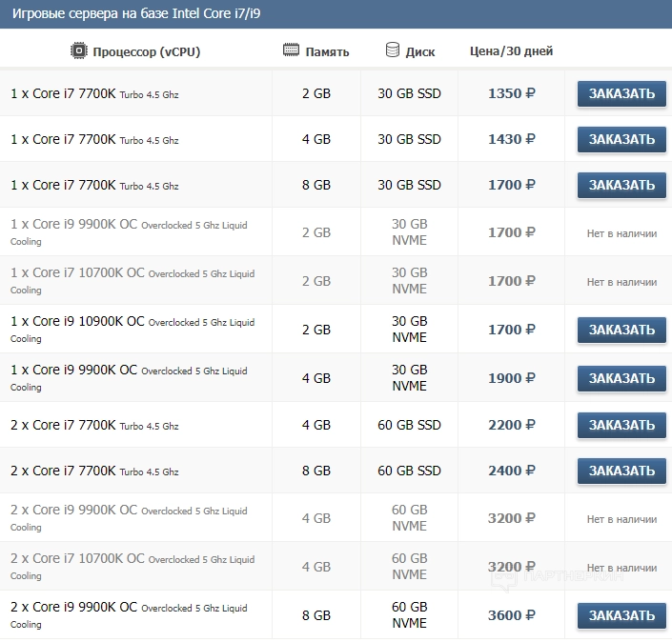The width and height of the screenshot is (672, 642).
Task: Click memory '8 GB' in 3600 ₽ row
Action: [316, 615]
